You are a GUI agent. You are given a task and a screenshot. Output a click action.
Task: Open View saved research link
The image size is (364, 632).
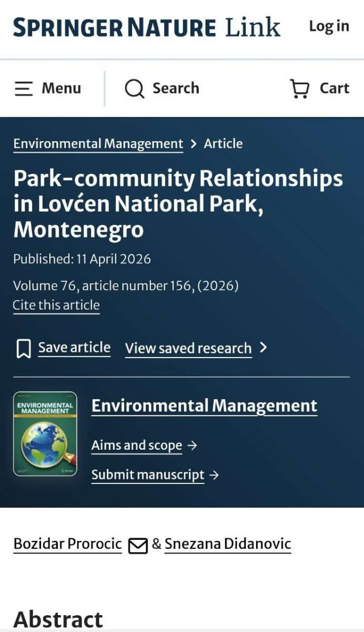(x=188, y=348)
